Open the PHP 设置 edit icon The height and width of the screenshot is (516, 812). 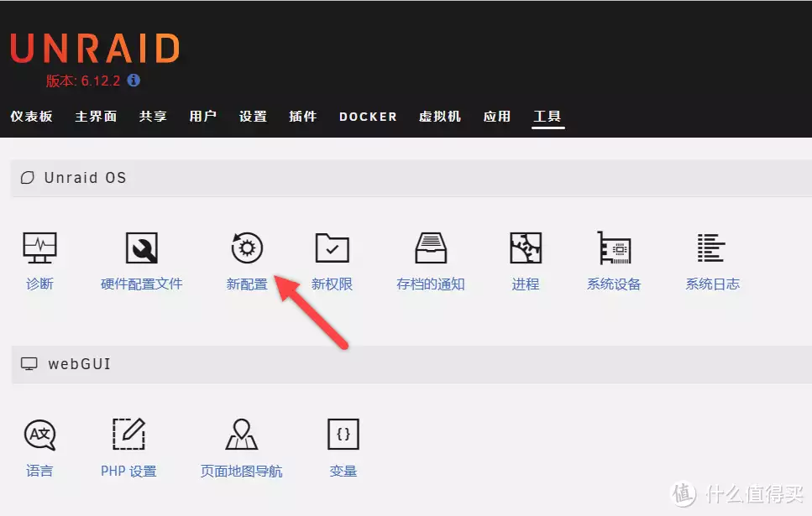coord(129,435)
